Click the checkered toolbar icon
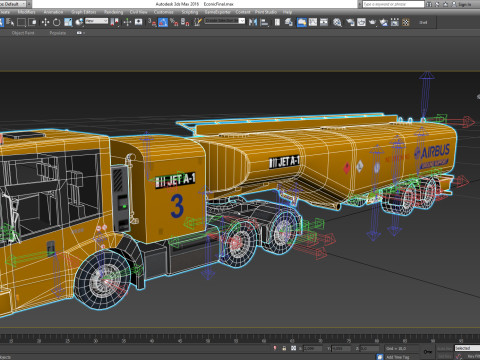This screenshot has height=360, width=480. point(406,22)
